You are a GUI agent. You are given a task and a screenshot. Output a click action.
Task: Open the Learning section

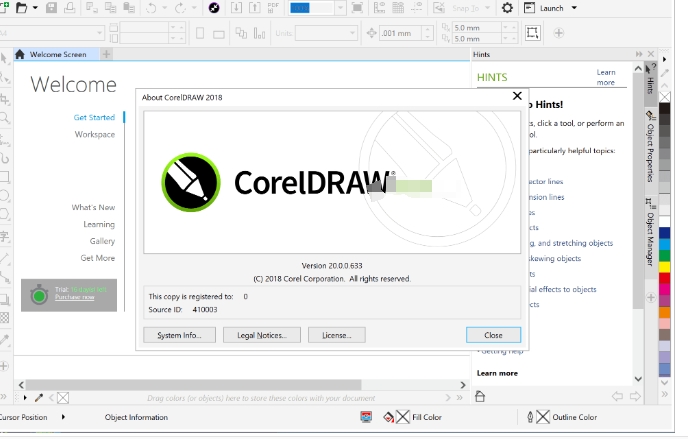(99, 224)
